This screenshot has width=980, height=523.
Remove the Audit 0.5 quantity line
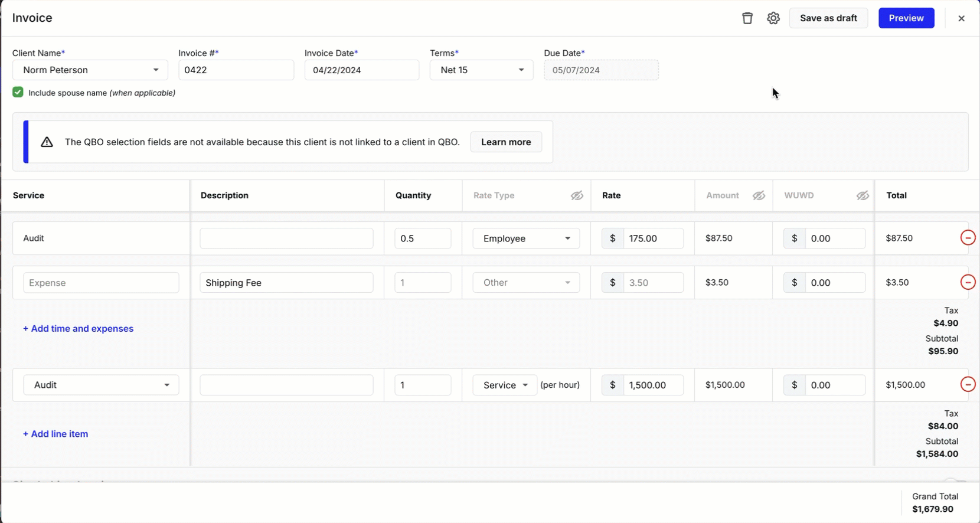coord(968,238)
